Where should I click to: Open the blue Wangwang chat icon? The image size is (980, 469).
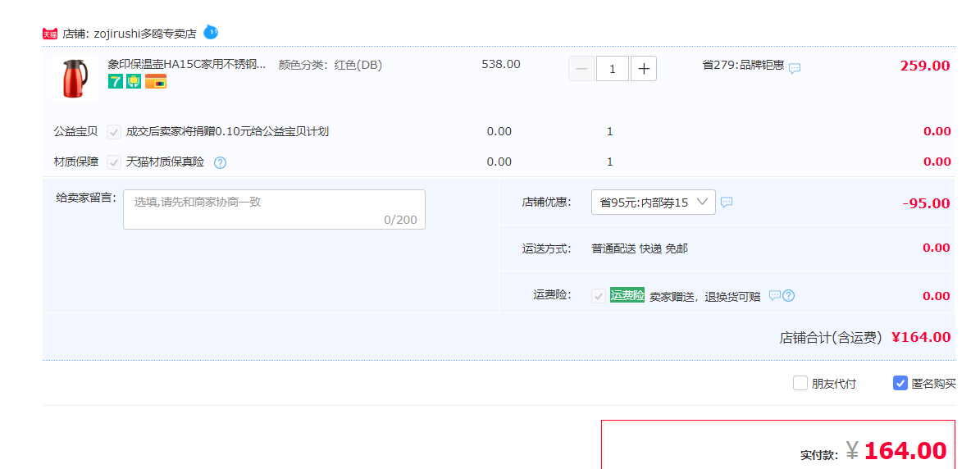(212, 31)
